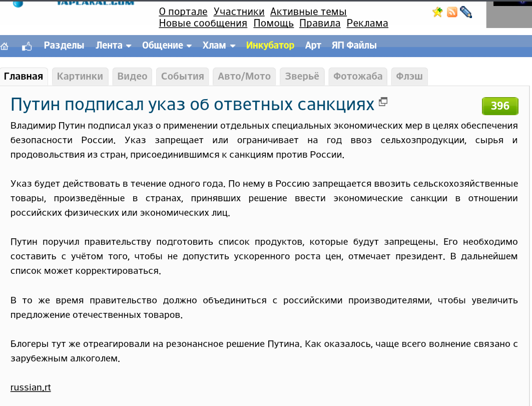This screenshot has height=406, width=532.
Task: Add the page to favorites with the star icon
Action: pyautogui.click(x=438, y=12)
